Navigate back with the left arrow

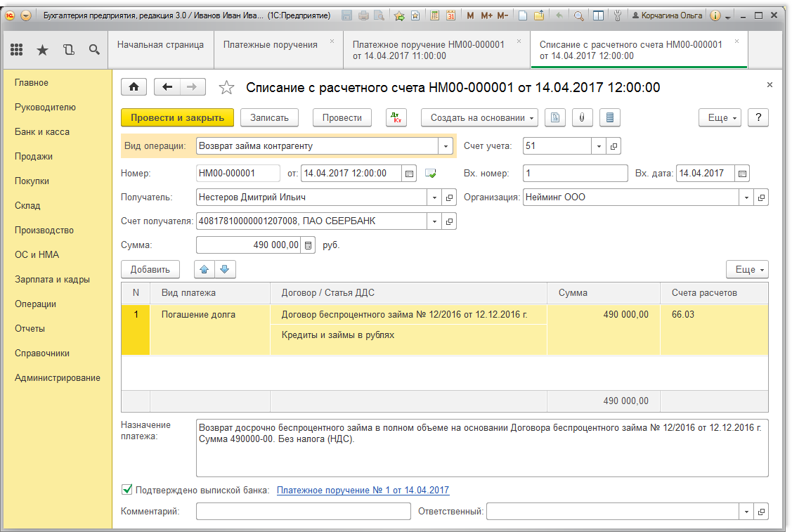(x=167, y=87)
